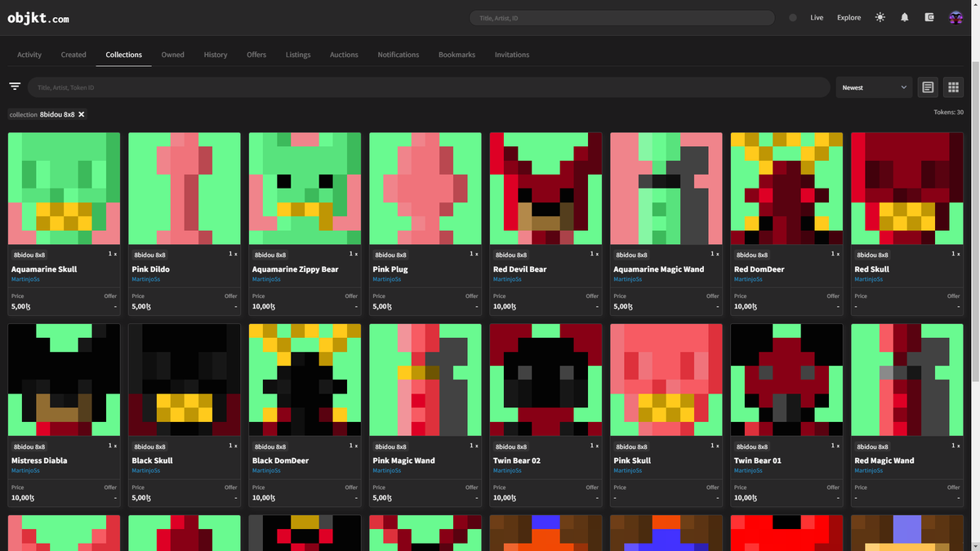980x551 pixels.
Task: Click the 10,00 price on Aquamarine Zippy Bear
Action: point(262,307)
